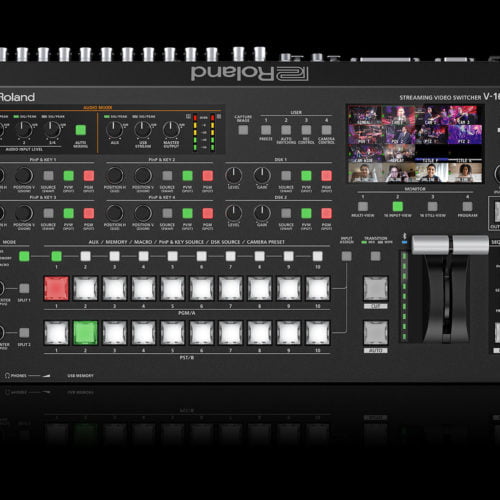This screenshot has width=500, height=500.
Task: Click the DSK 1 LEVEL knob
Action: pos(234,175)
